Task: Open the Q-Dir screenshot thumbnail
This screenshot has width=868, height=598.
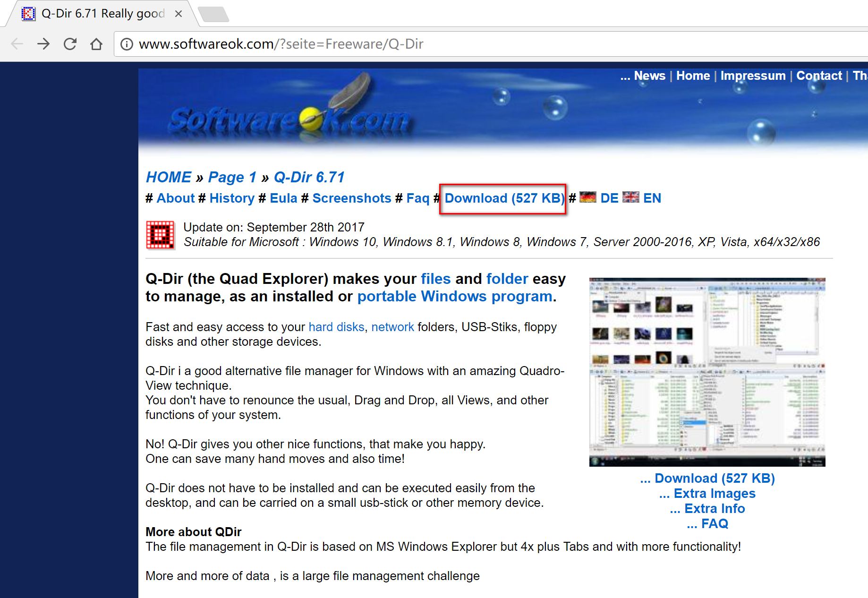Action: pyautogui.click(x=707, y=372)
